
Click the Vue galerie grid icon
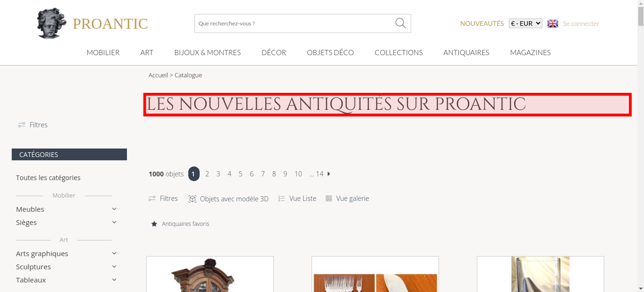pos(328,198)
